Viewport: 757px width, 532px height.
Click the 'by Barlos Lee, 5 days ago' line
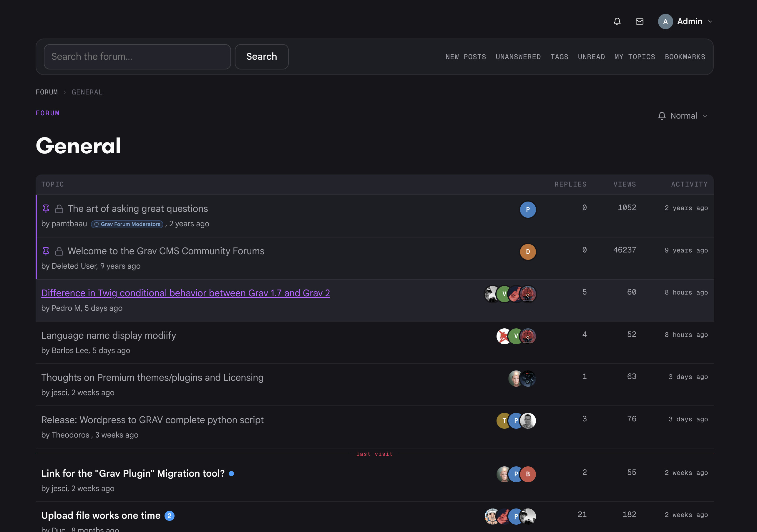click(86, 350)
